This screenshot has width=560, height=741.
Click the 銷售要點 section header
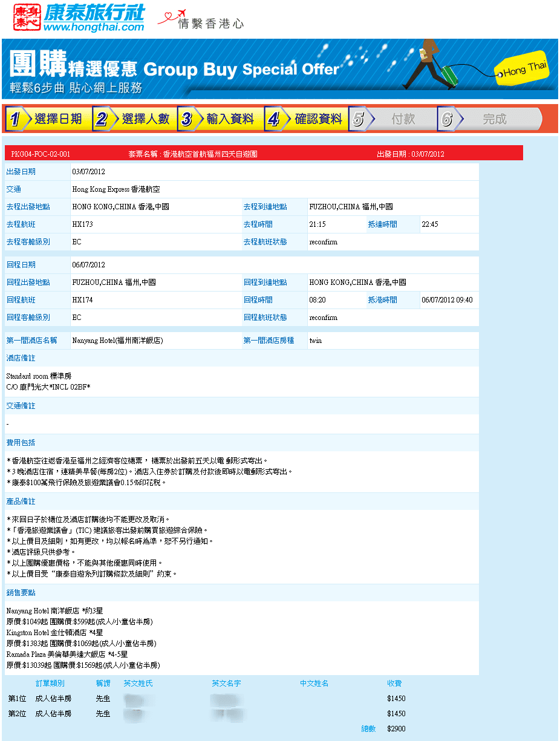(x=21, y=593)
